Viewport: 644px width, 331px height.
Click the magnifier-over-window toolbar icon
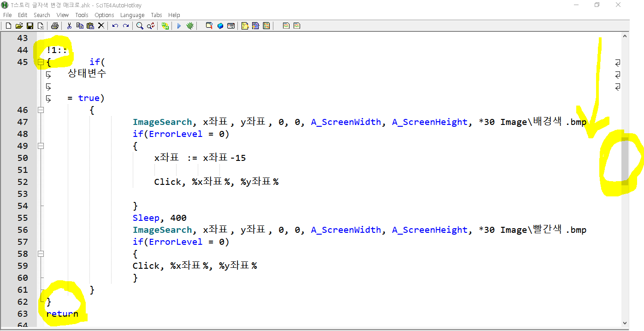point(209,26)
